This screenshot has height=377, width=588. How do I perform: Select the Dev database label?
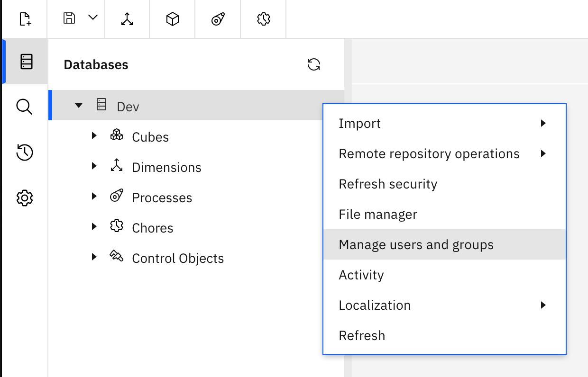coord(128,107)
